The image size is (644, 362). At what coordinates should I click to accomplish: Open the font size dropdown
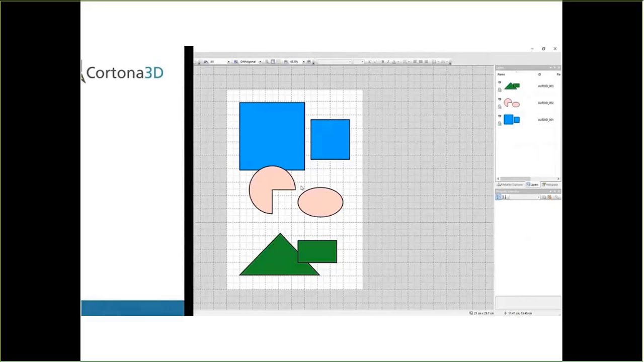point(362,62)
